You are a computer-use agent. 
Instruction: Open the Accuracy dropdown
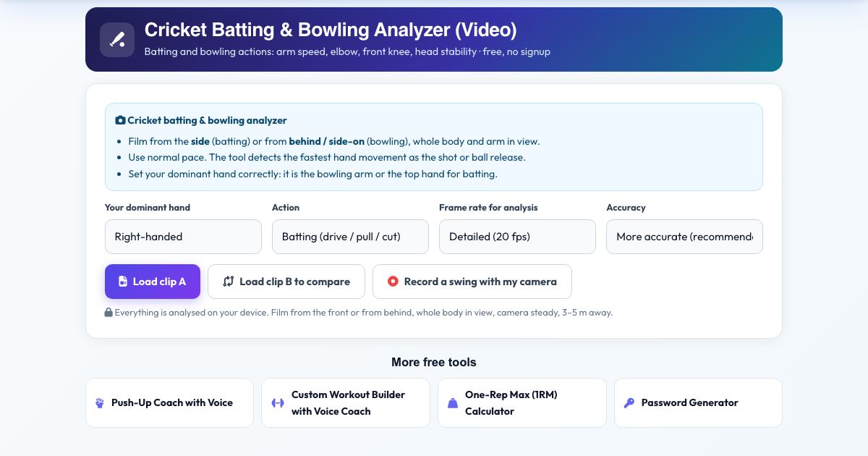pos(684,237)
